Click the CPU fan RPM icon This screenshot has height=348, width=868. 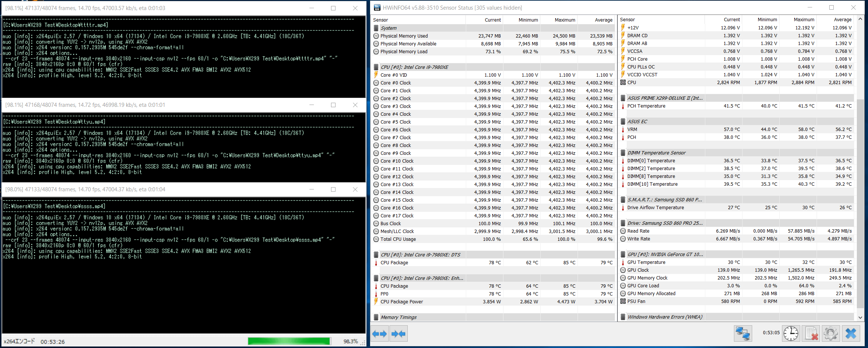(623, 82)
